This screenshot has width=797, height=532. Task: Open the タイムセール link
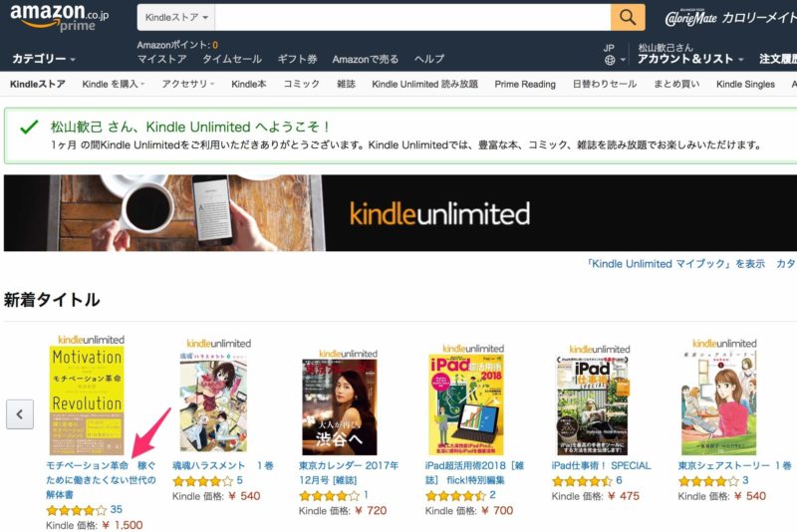point(232,59)
